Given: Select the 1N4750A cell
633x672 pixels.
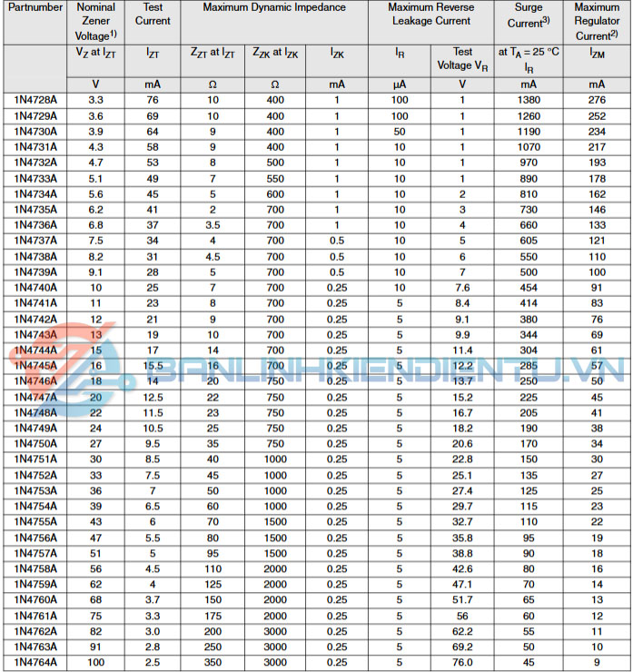Looking at the screenshot, I should [x=35, y=443].
